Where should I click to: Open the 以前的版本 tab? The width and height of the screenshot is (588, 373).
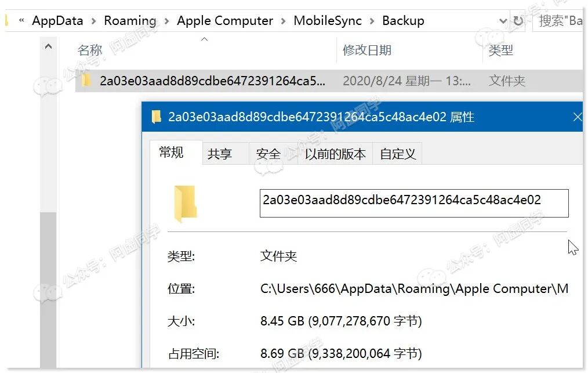[x=335, y=154]
